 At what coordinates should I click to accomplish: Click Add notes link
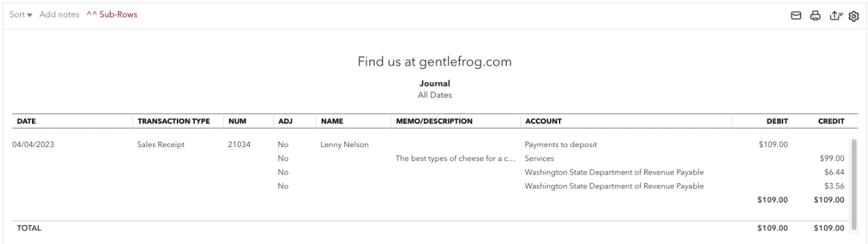pyautogui.click(x=59, y=15)
